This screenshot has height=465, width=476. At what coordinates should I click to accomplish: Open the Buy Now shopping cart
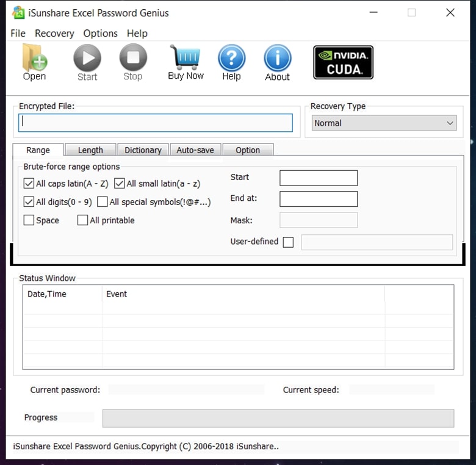[186, 57]
